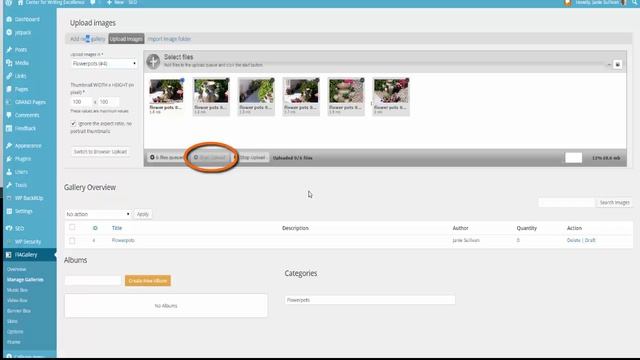The width and height of the screenshot is (640, 360).
Task: Open the New menu in admin bar
Action: click(116, 2)
